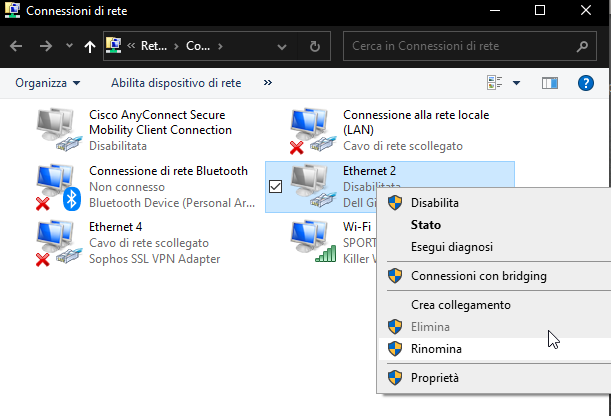Go up one folder level
611x416 pixels.
[x=90, y=47]
